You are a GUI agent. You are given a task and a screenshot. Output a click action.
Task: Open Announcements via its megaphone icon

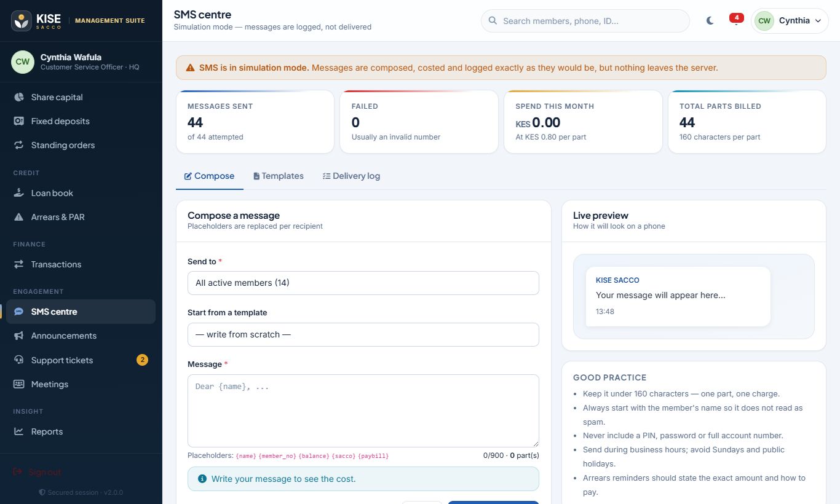pos(18,336)
